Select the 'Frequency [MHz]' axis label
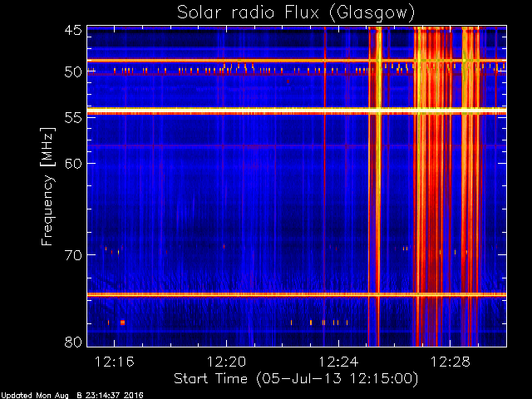The height and width of the screenshot is (399, 532). pyautogui.click(x=48, y=186)
